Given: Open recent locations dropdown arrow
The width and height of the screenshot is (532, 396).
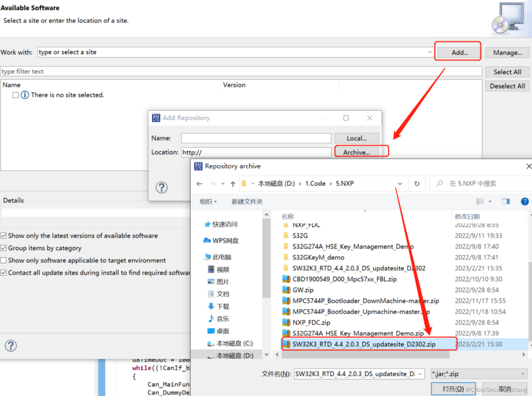Looking at the screenshot, I should (223, 184).
